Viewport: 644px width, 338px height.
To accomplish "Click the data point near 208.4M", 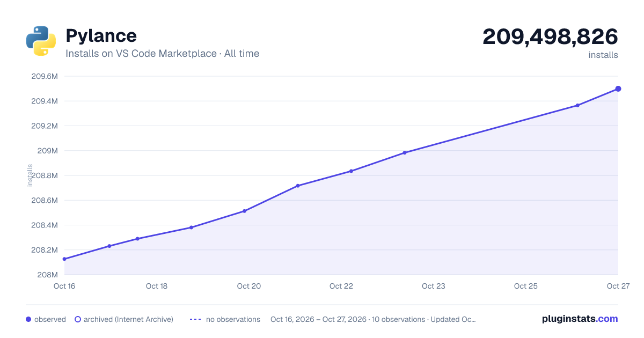I will pos(191,227).
